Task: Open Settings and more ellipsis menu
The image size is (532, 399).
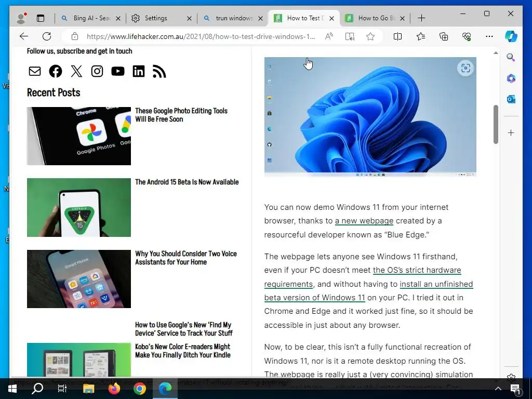Action: click(489, 36)
